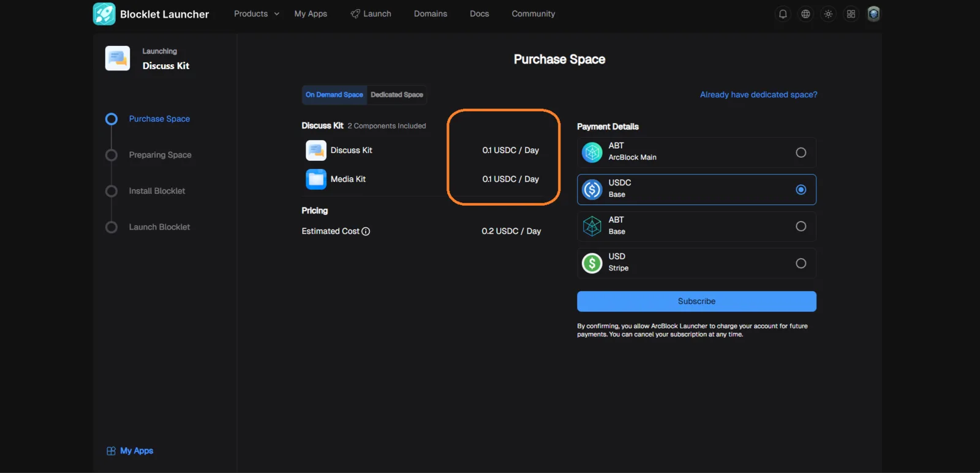Select ABT ArcBlock Main payment radio
The image size is (980, 473).
point(801,152)
